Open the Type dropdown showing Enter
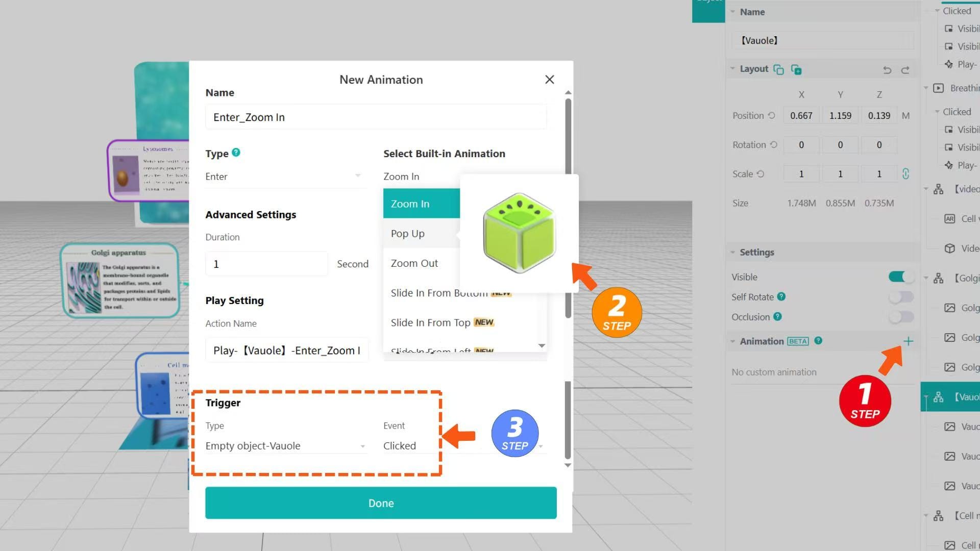The height and width of the screenshot is (551, 980). click(x=285, y=176)
